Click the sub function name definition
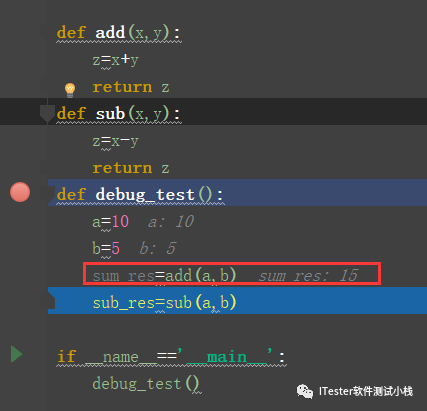Screen dimensions: 427x411 110,114
